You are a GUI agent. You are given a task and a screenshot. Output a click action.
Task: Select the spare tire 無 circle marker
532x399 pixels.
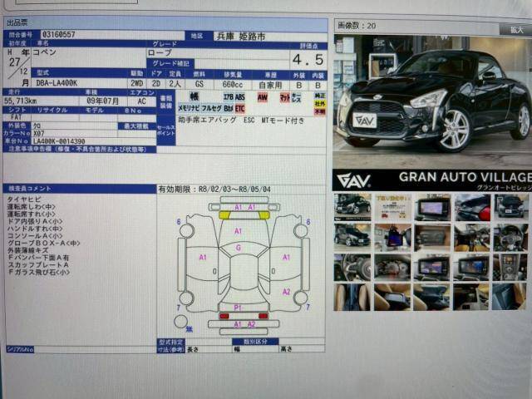click(x=180, y=321)
